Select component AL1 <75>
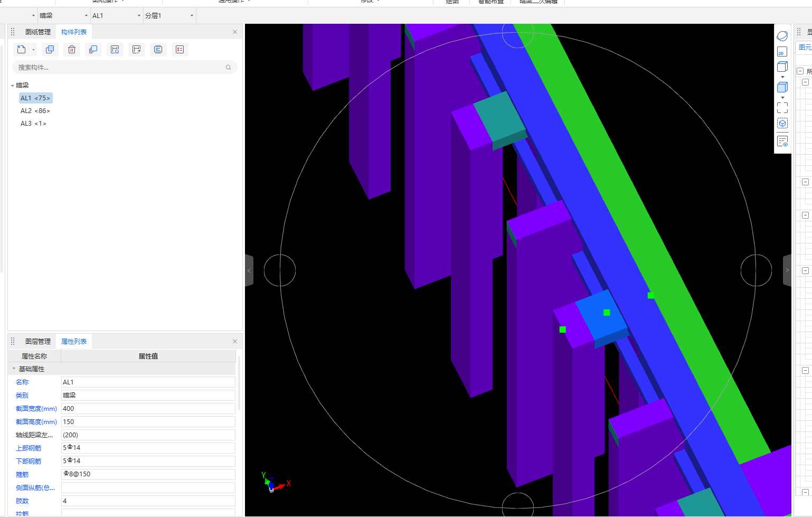Screen dimensions: 812x517 (x=35, y=98)
